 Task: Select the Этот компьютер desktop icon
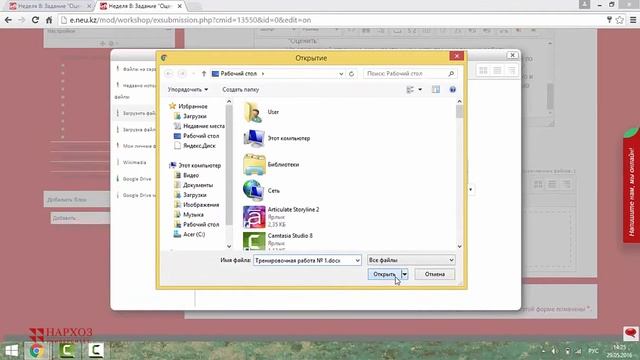coord(253,138)
